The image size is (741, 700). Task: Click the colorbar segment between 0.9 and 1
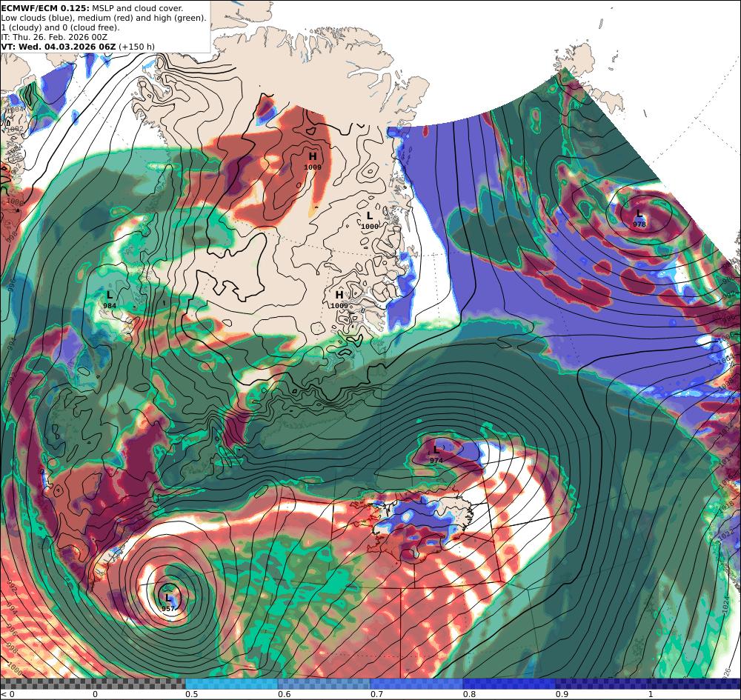602,684
